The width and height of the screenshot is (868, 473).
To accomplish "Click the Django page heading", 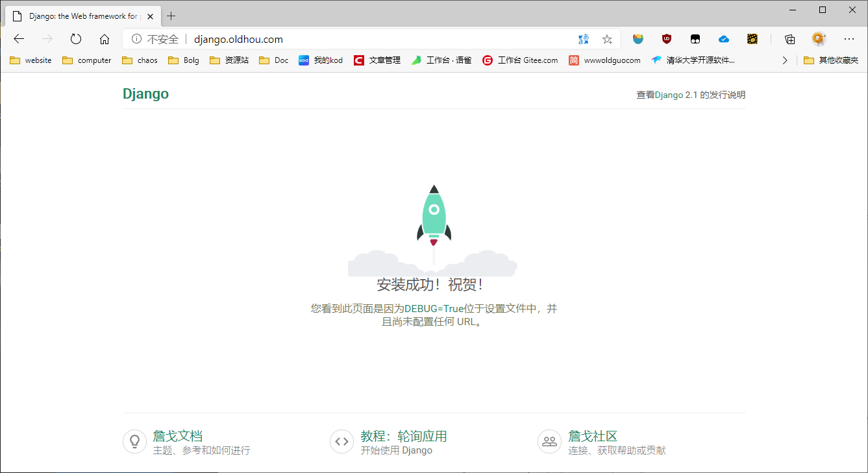I will pyautogui.click(x=145, y=94).
